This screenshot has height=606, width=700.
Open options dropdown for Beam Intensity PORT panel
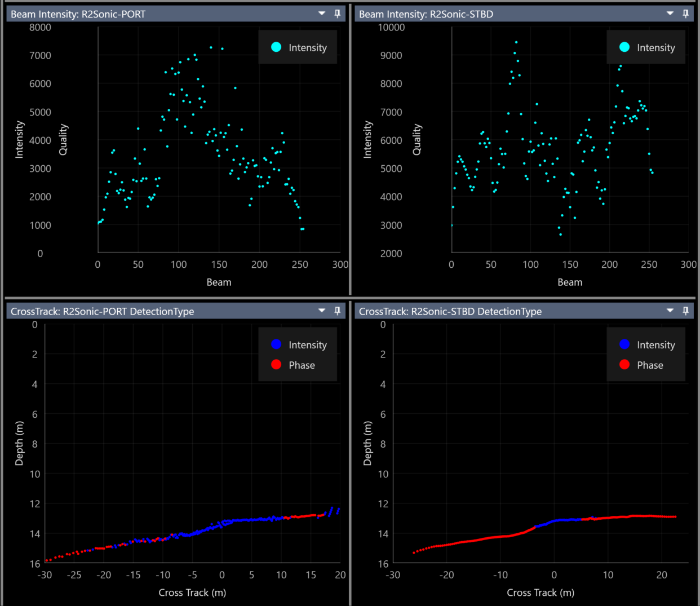pos(322,13)
